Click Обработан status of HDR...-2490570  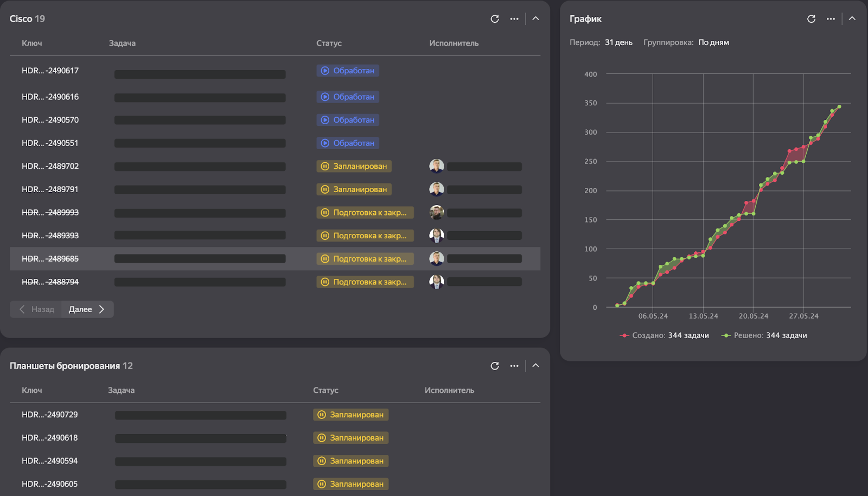tap(348, 120)
